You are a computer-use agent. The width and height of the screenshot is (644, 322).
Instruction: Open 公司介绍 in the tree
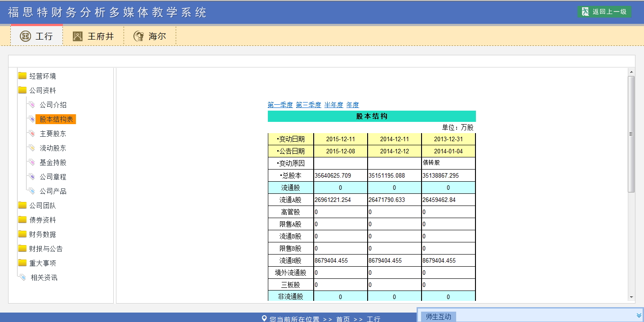pos(53,105)
